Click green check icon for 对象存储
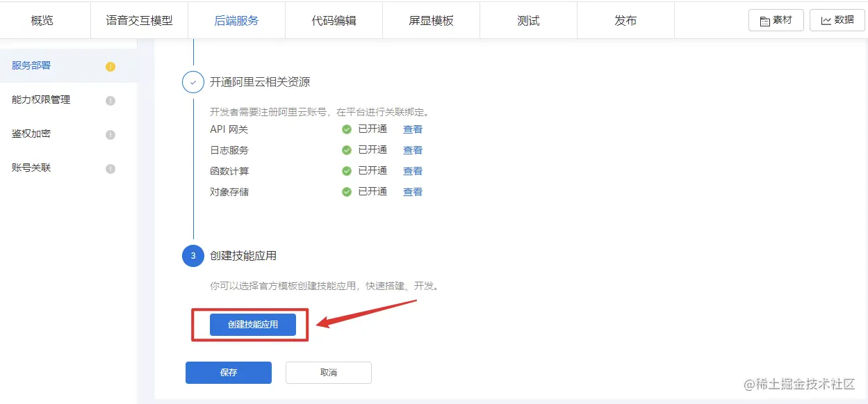This screenshot has height=404, width=868. click(346, 192)
